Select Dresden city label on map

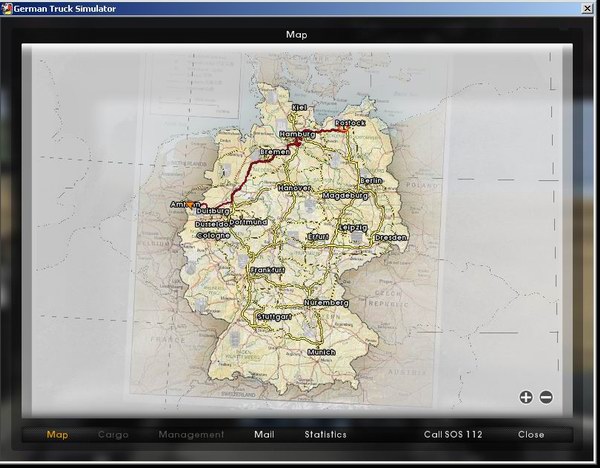[x=391, y=237]
